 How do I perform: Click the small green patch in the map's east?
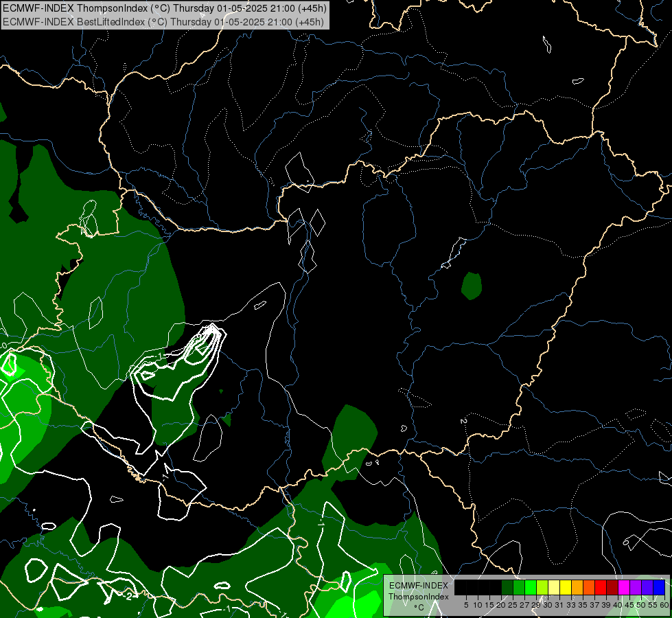pyautogui.click(x=472, y=286)
